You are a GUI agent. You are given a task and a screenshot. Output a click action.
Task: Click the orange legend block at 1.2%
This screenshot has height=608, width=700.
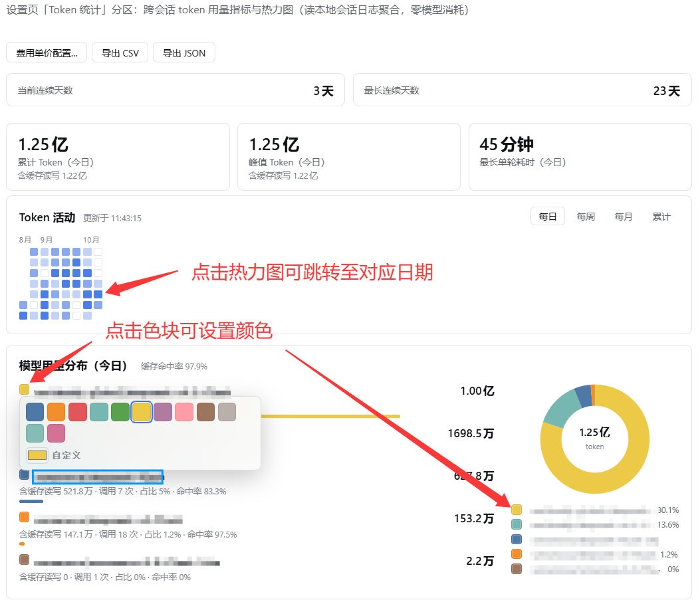click(517, 554)
